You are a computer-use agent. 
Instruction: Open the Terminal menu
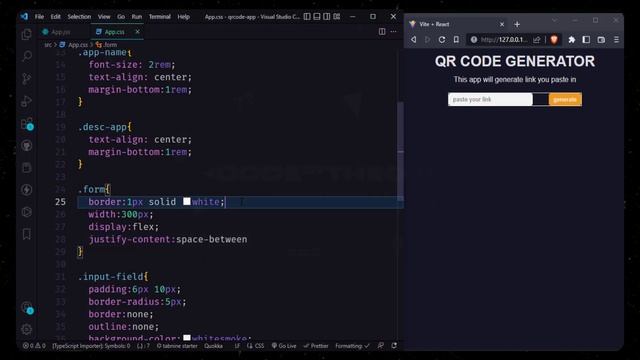159,17
